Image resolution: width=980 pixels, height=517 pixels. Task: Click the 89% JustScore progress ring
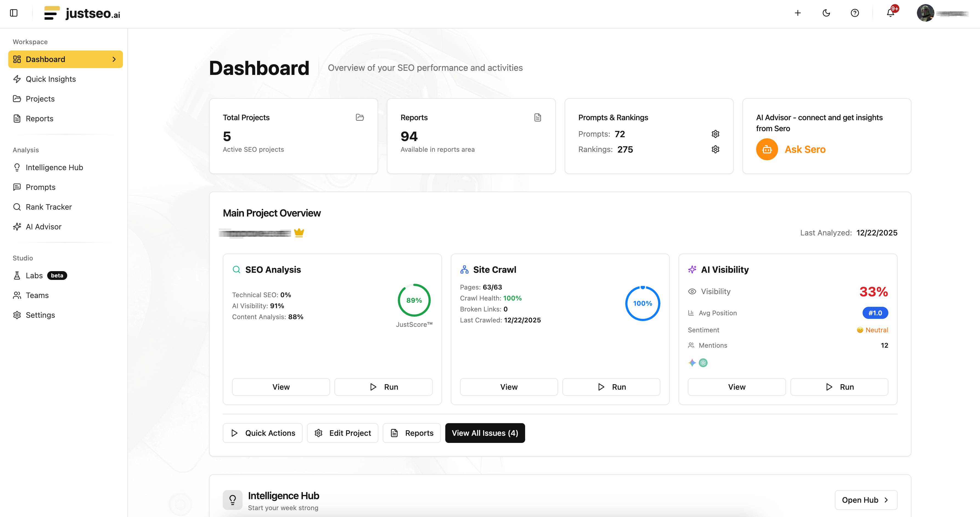(x=414, y=300)
